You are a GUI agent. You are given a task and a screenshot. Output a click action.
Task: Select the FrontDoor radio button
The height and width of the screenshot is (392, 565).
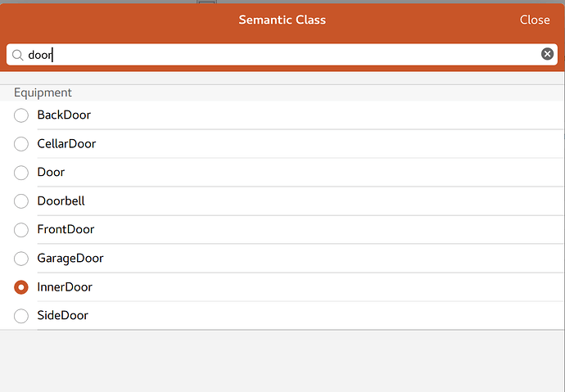[21, 230]
